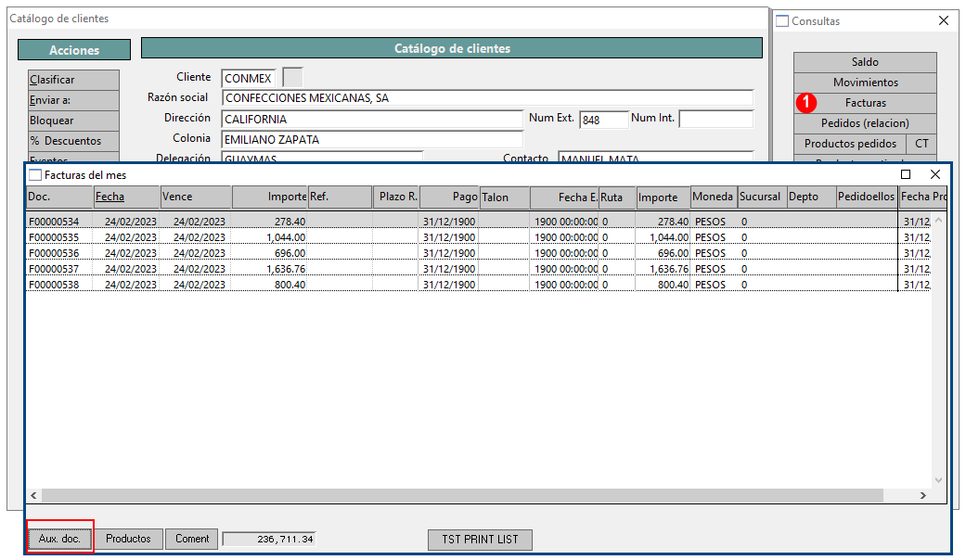
Task: Click the 1,636.76 amount beside F00000537's Vence date
Action: click(286, 269)
